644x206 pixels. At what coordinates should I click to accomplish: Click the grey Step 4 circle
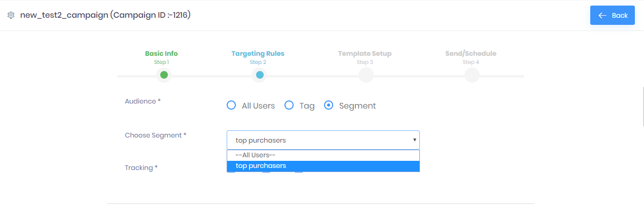point(472,75)
